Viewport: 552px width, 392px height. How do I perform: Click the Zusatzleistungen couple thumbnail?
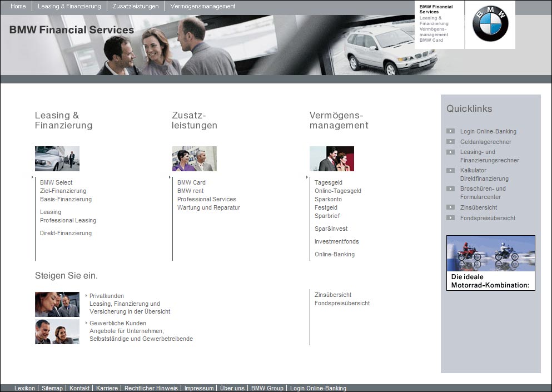pyautogui.click(x=195, y=159)
